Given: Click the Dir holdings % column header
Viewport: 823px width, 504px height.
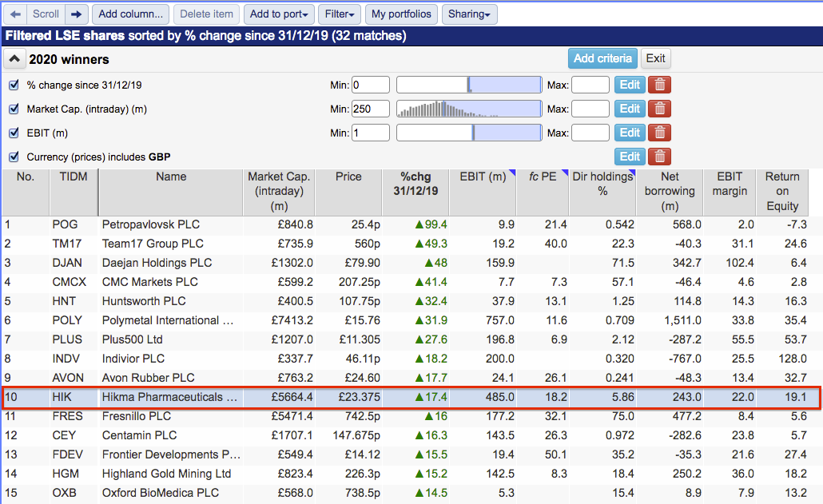Looking at the screenshot, I should [x=602, y=192].
